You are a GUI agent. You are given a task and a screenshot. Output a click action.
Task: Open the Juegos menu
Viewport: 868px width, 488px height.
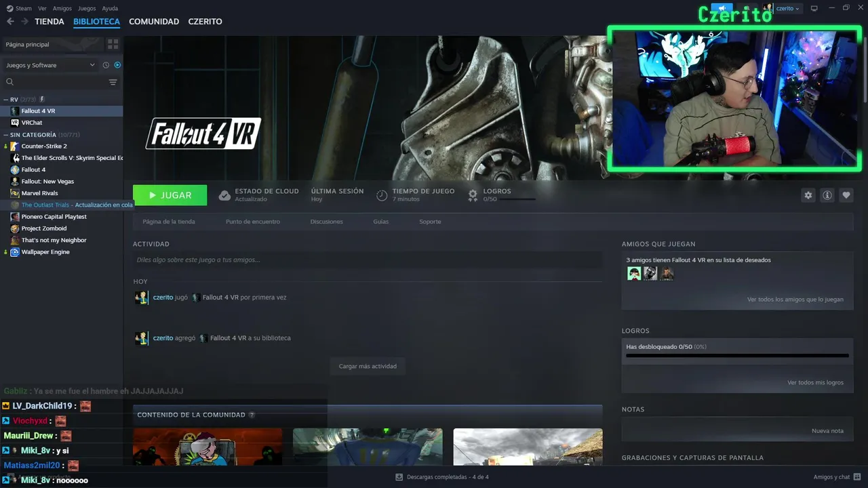point(87,8)
